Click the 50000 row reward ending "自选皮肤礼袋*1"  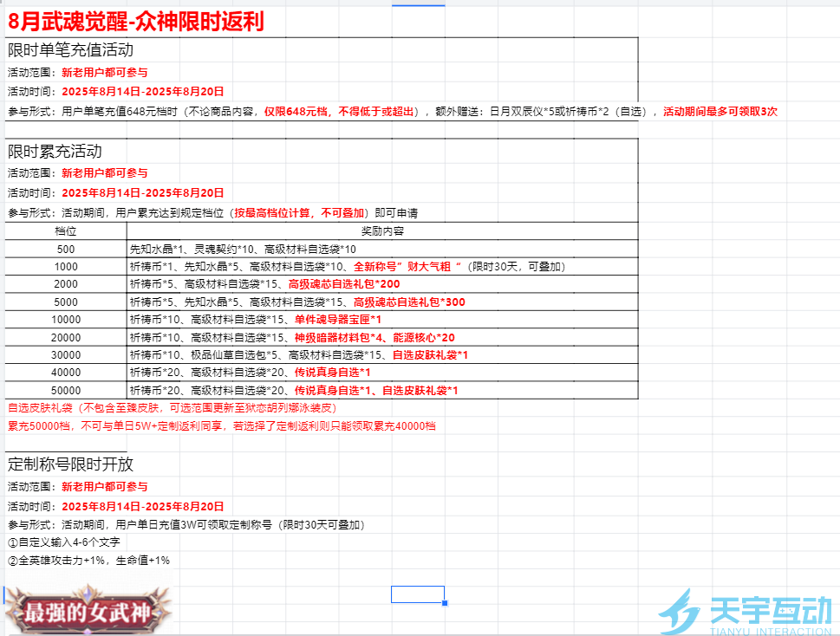[x=420, y=390]
